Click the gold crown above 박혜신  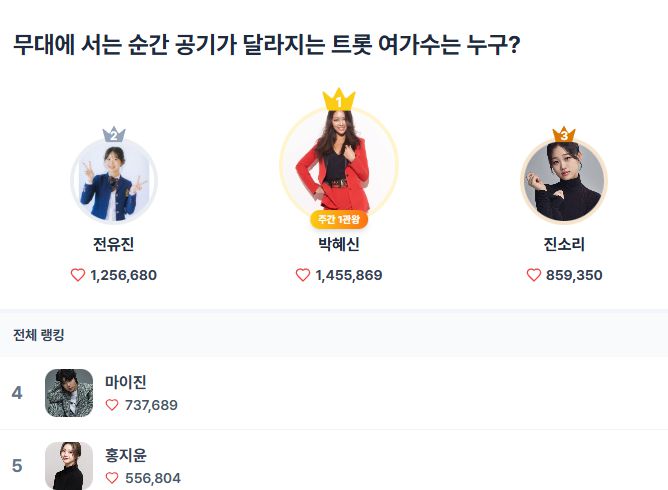339,100
